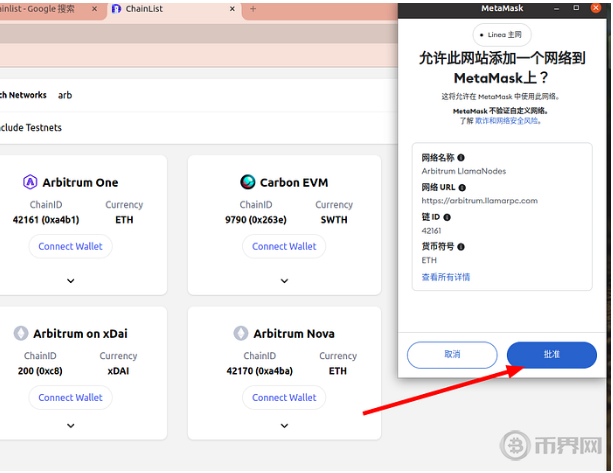Click info icon beside 货币符号 label
Viewport: 613px width, 473px height.
461,246
